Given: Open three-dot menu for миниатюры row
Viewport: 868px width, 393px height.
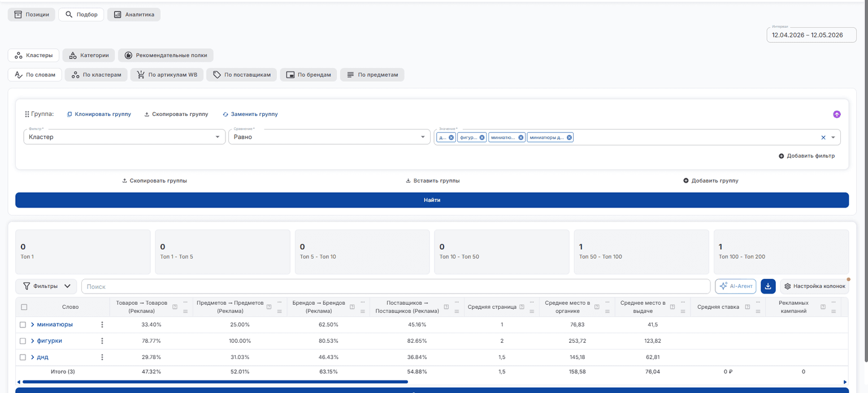Looking at the screenshot, I should [102, 325].
